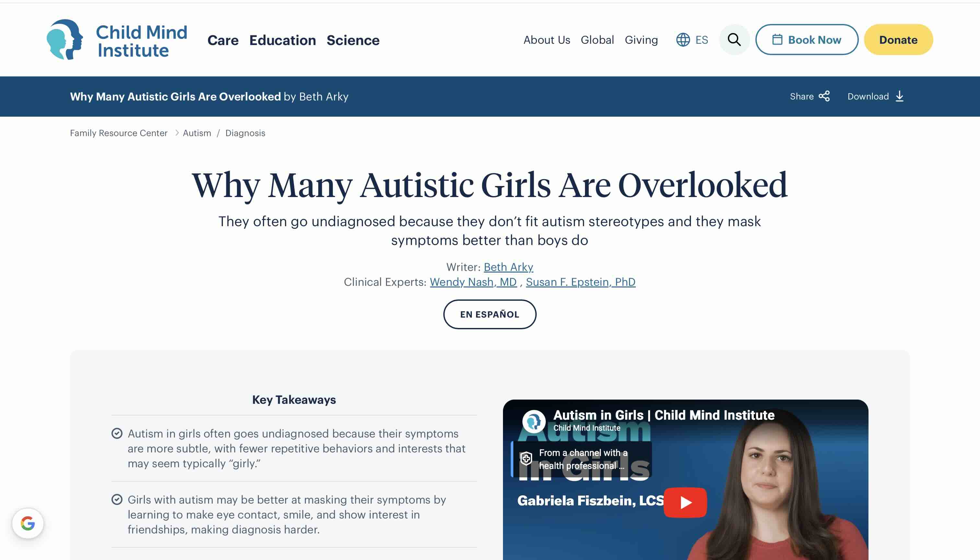The height and width of the screenshot is (560, 980).
Task: Open Susan F. Epstein, PhD profile
Action: point(580,282)
